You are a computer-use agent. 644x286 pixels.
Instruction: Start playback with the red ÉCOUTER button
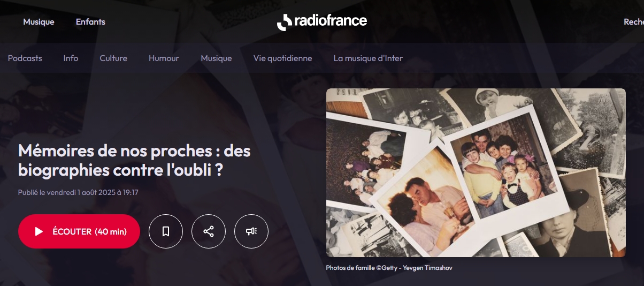point(79,231)
